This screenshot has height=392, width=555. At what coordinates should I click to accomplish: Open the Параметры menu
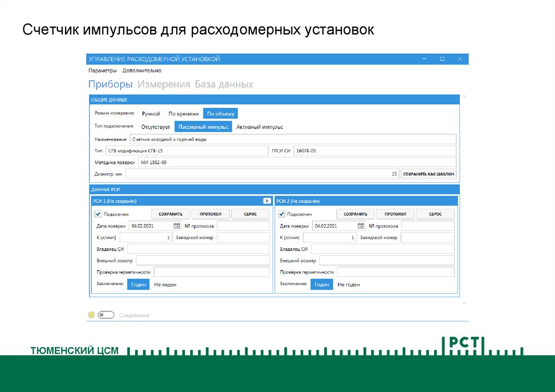[x=103, y=70]
